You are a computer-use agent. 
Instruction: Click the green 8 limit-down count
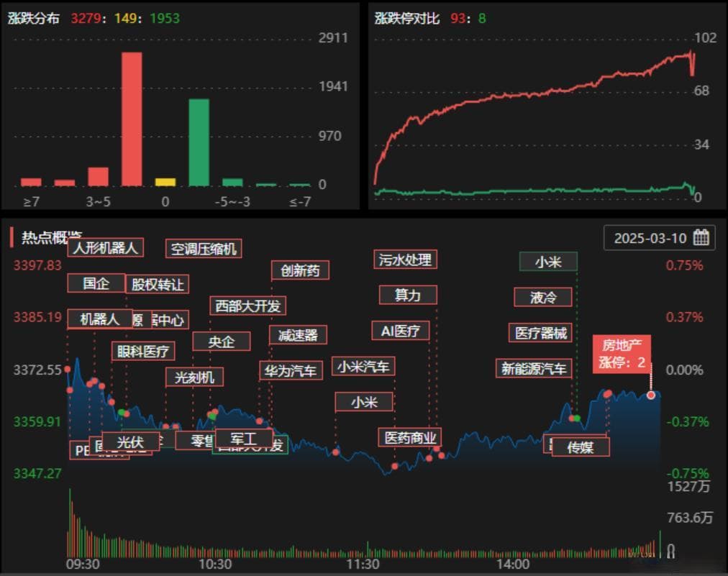(483, 18)
